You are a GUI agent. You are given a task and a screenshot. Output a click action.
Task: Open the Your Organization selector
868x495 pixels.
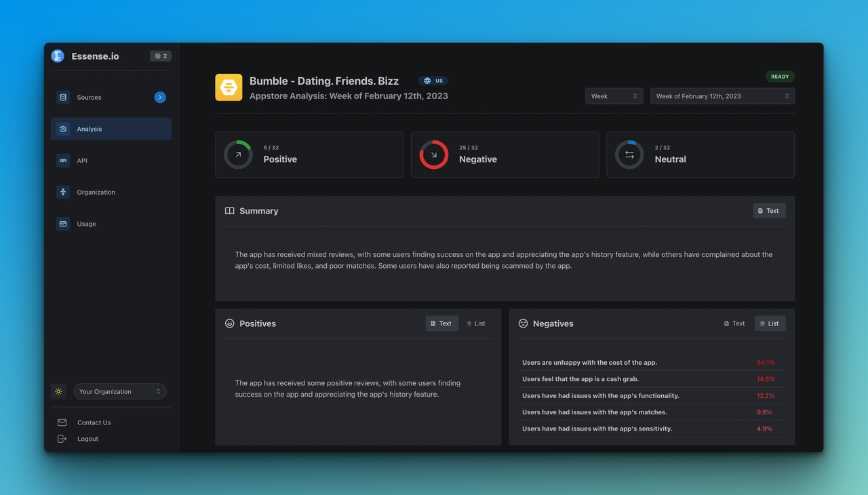120,392
